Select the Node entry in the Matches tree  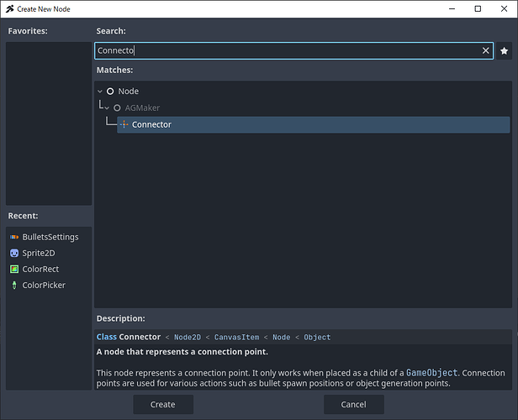(128, 91)
